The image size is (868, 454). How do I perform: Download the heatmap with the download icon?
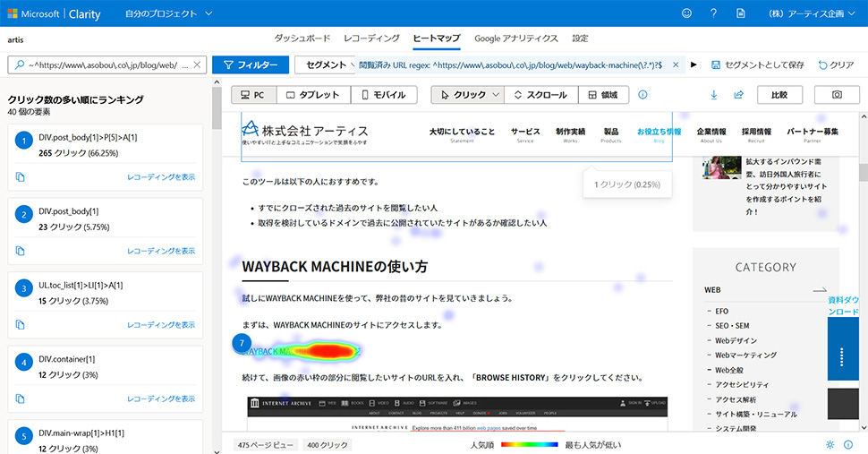tap(713, 95)
